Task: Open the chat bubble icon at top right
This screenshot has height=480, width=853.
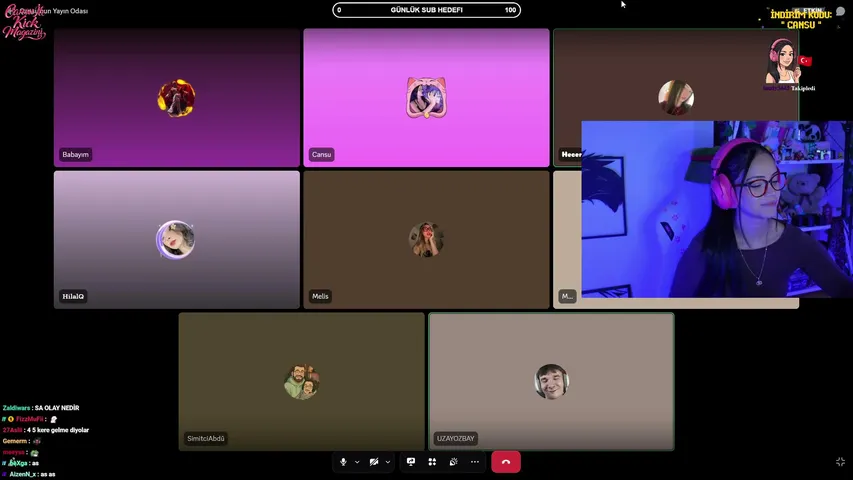Action: [840, 11]
